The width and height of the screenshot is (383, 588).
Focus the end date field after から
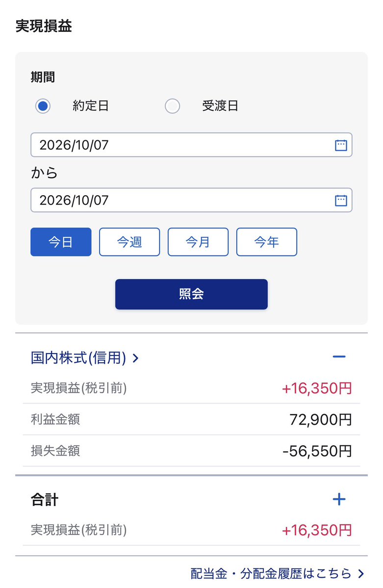191,200
